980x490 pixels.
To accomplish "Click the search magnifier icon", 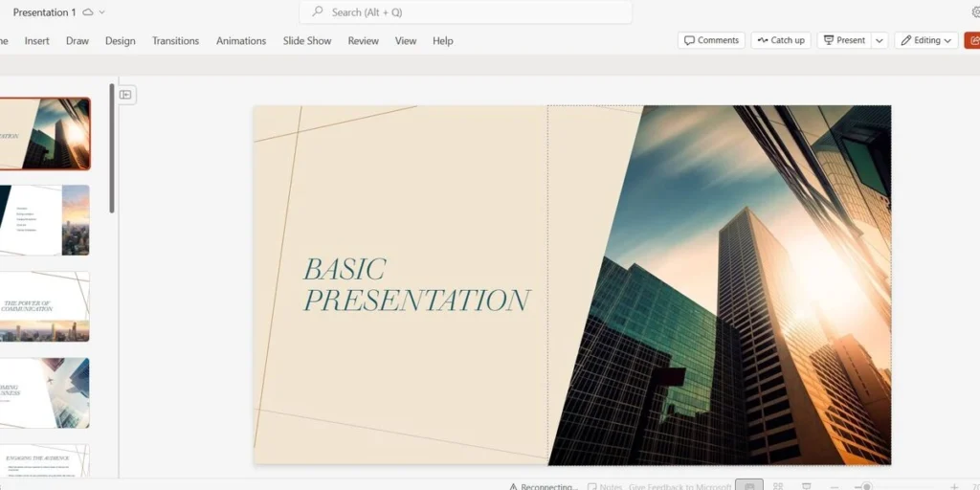I will tap(318, 11).
